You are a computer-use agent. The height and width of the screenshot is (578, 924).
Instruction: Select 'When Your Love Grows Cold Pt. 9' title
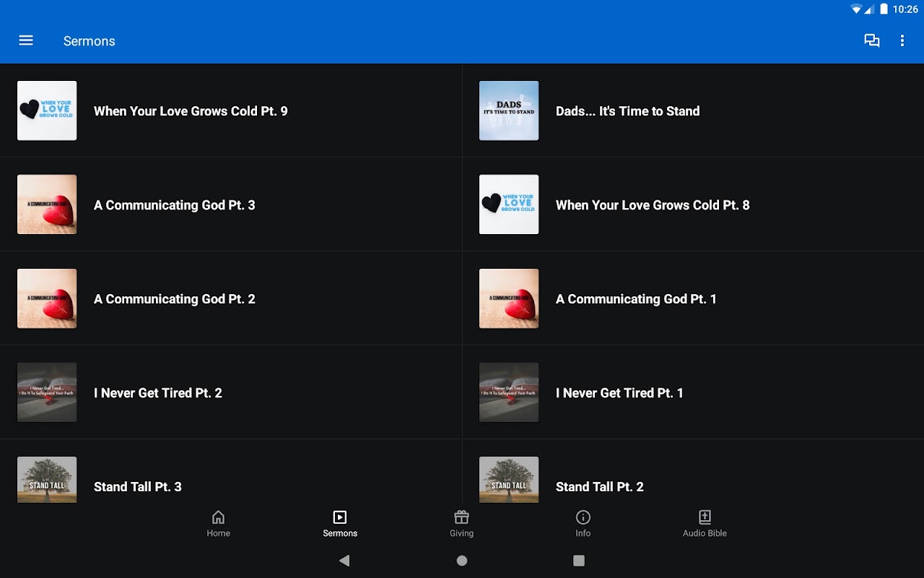(x=191, y=111)
